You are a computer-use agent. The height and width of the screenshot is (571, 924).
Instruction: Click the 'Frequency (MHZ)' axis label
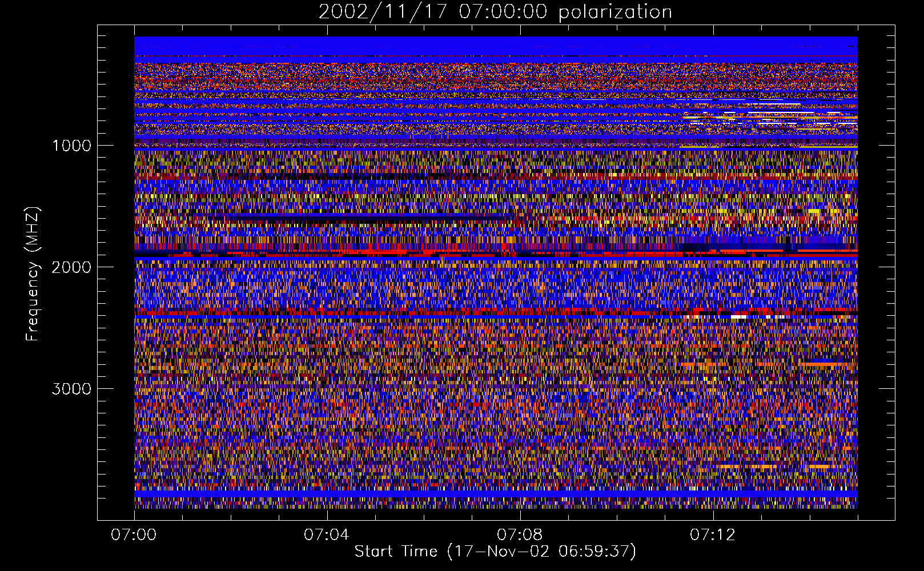[32, 275]
